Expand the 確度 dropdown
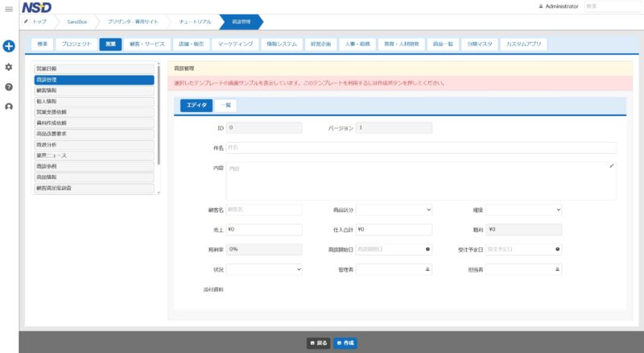Screen dimensions: 644x353 coord(523,210)
